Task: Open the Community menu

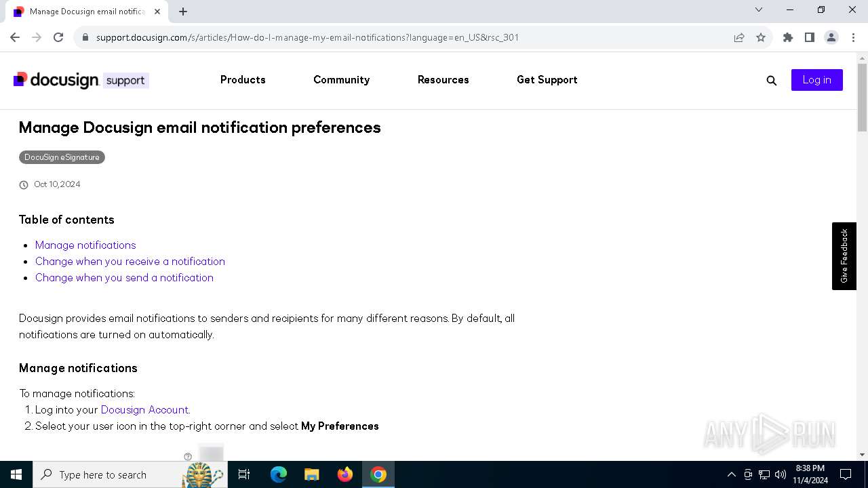Action: 341,79
